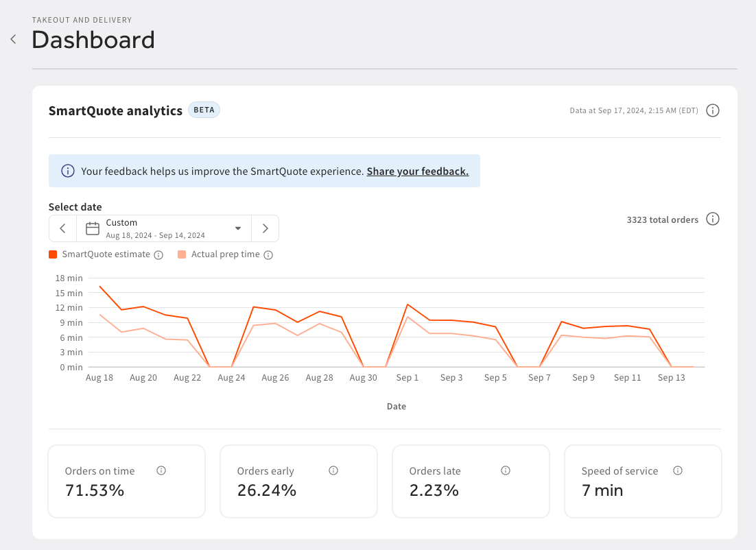Viewport: 756px width, 550px height.
Task: Click info icon next to SmartQuote estimate legend
Action: pyautogui.click(x=158, y=255)
